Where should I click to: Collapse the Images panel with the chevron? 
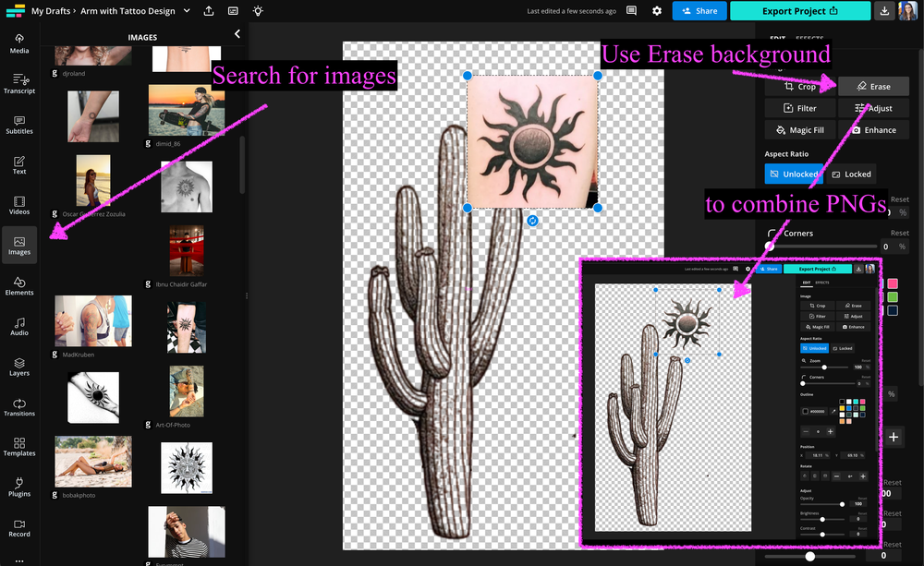point(237,33)
